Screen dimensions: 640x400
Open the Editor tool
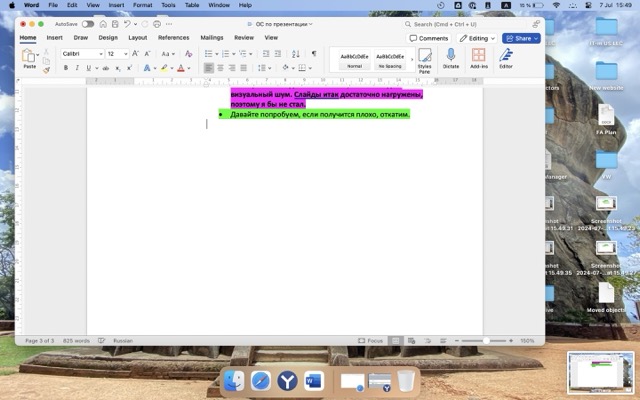click(506, 59)
